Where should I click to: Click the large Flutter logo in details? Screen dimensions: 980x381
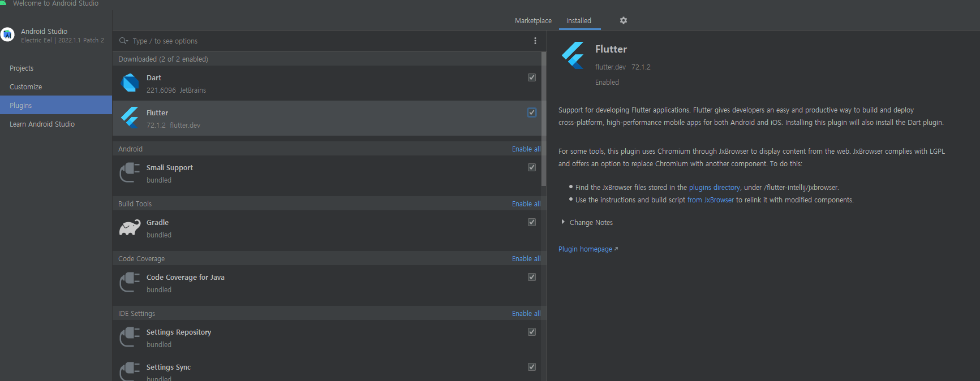pyautogui.click(x=573, y=55)
